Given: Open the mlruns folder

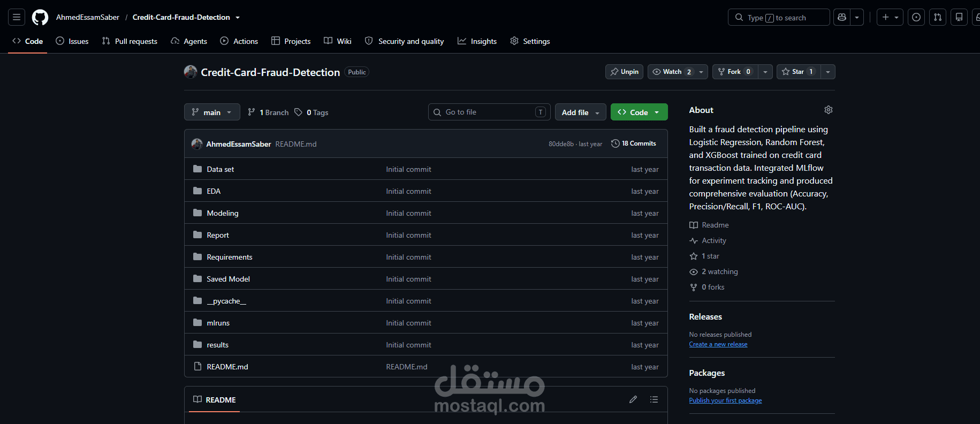Looking at the screenshot, I should pos(218,323).
